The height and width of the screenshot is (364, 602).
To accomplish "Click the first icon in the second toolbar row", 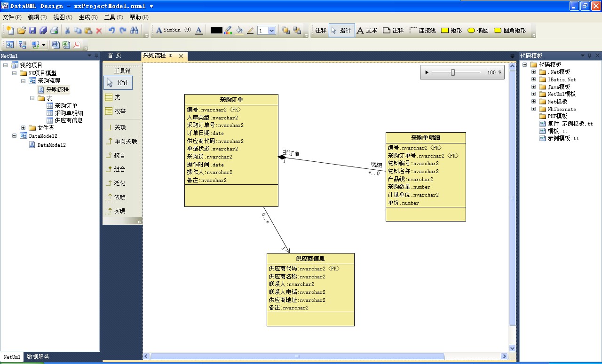I will tap(10, 45).
